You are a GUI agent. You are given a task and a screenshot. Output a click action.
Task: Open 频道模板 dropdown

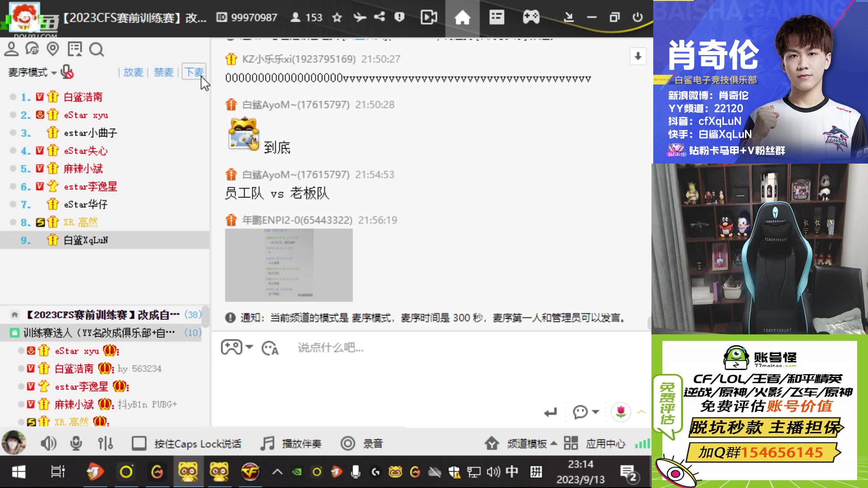[521, 444]
